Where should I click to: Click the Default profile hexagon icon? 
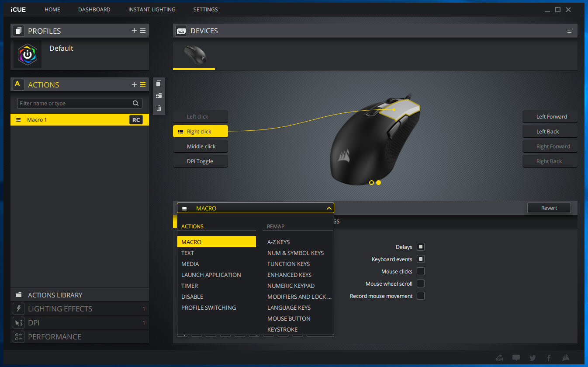point(28,54)
